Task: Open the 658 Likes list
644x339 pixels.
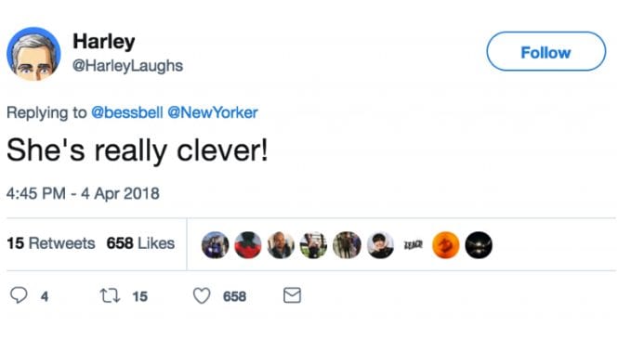Action: click(x=140, y=243)
